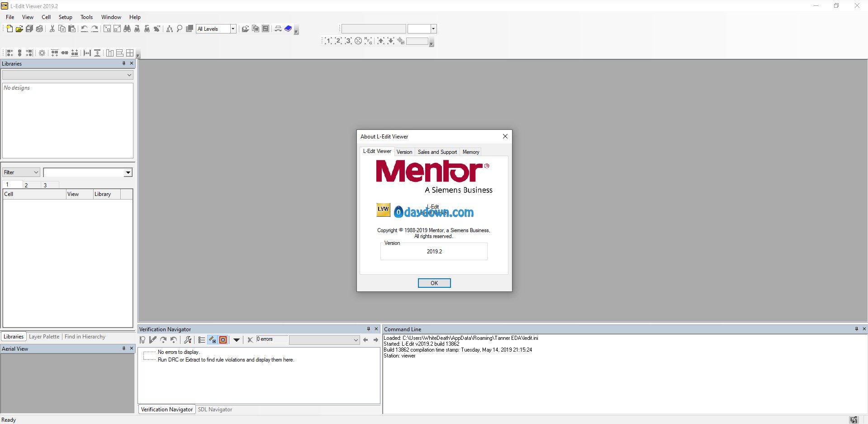Click the numbered icon 2 in toolbar

(338, 41)
